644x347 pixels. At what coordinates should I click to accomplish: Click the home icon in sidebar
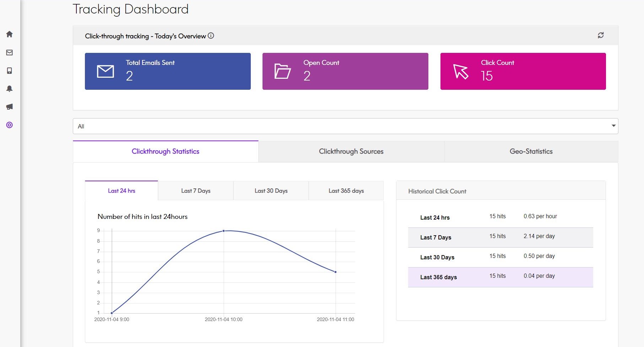[10, 34]
